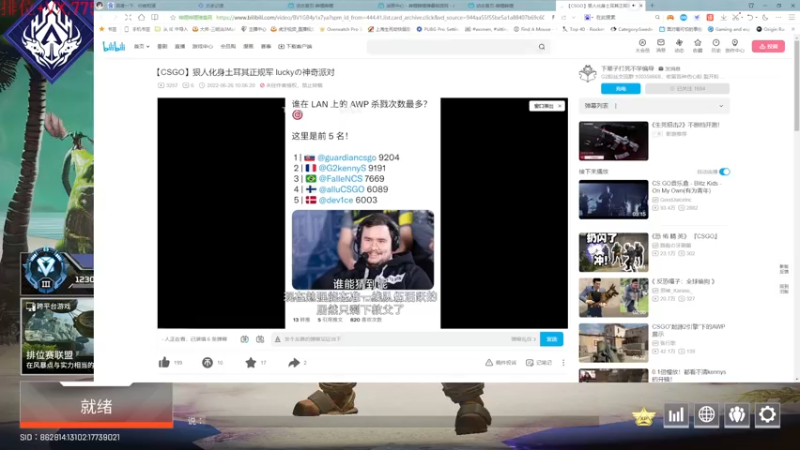Open 收藏 star icon in header
800x450 pixels.
697,45
